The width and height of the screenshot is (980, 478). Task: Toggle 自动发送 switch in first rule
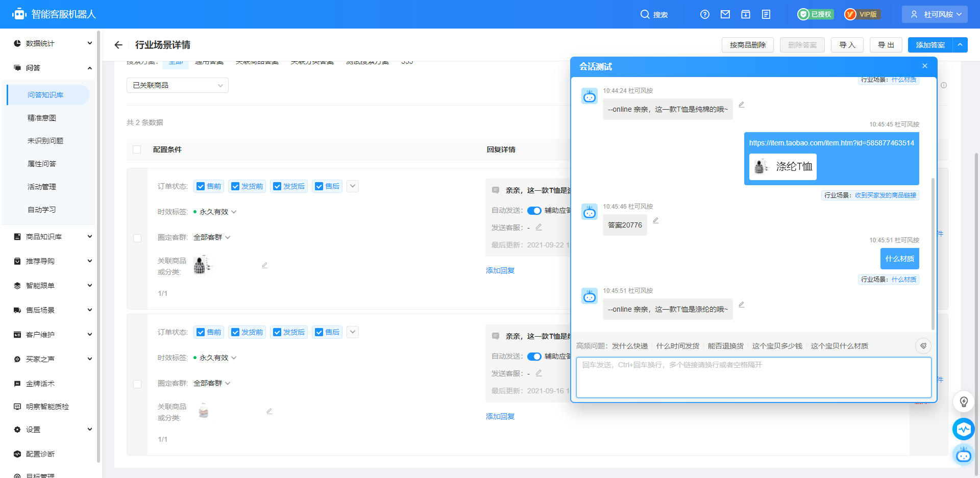coord(534,211)
